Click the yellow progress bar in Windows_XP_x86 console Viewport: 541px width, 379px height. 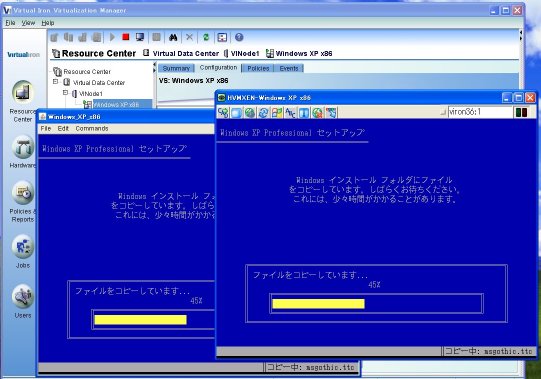[x=140, y=320]
